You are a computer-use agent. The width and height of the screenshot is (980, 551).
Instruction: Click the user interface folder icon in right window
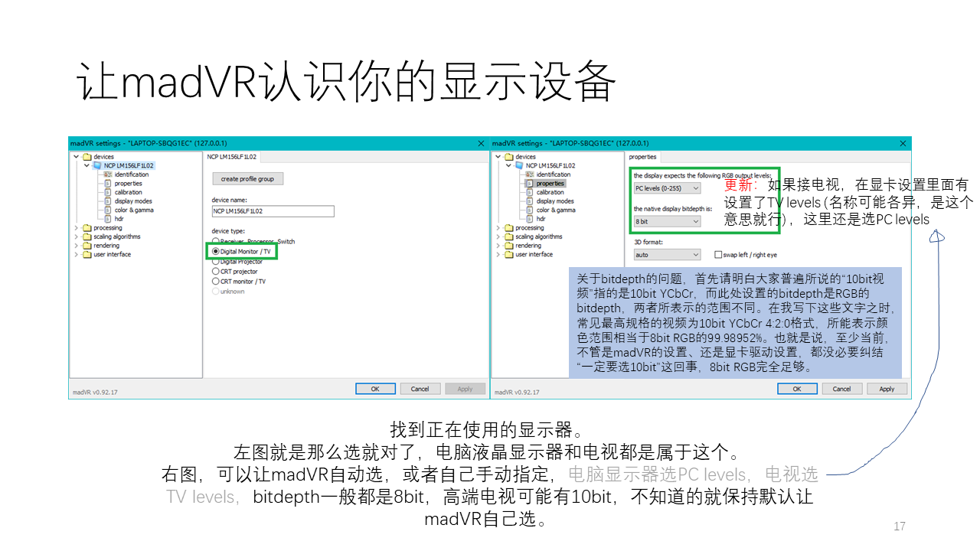(509, 255)
